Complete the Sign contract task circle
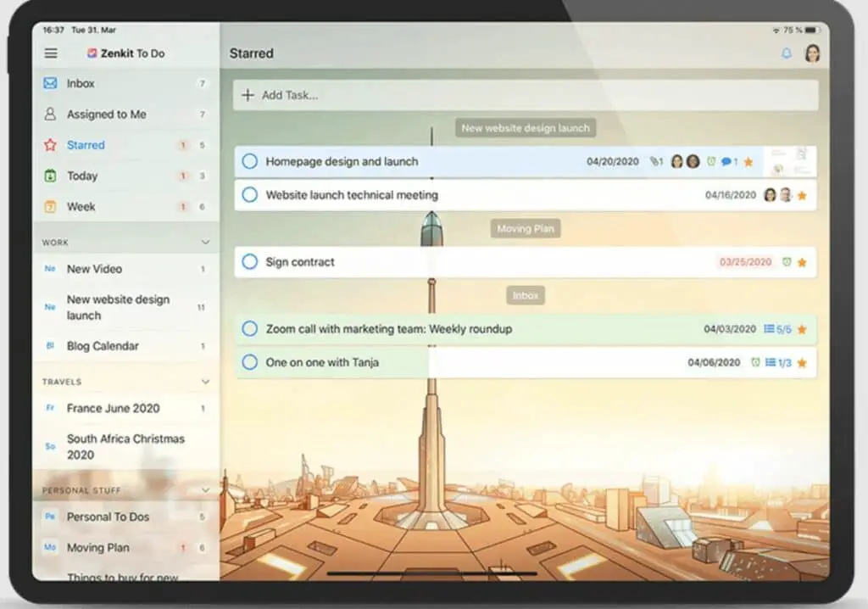This screenshot has width=868, height=609. (x=249, y=262)
